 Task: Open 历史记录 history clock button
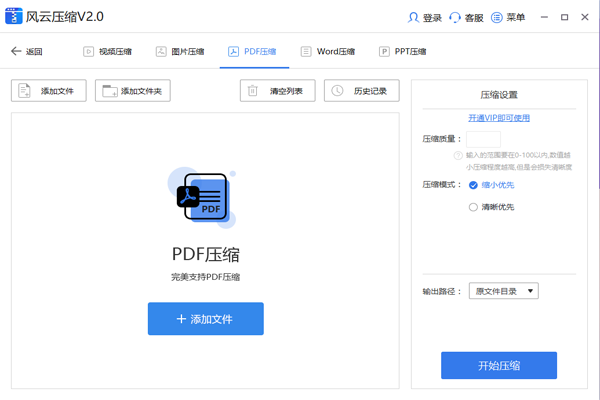[362, 91]
